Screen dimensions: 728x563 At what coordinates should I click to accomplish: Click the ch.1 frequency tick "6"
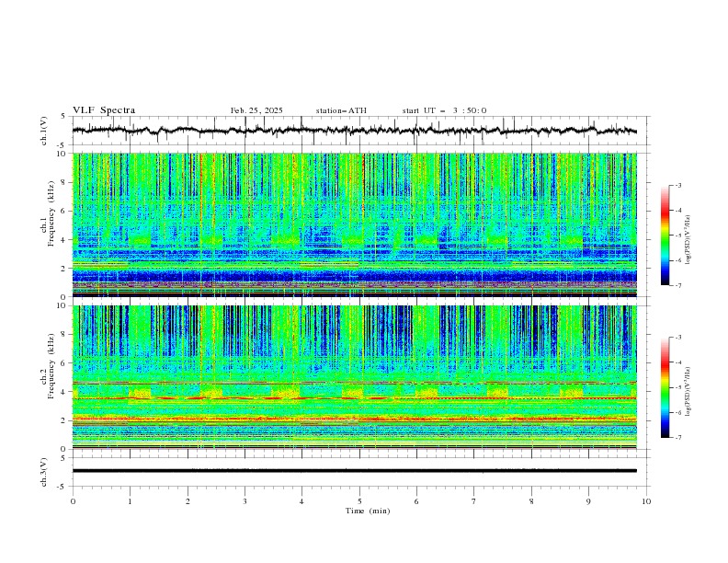65,211
